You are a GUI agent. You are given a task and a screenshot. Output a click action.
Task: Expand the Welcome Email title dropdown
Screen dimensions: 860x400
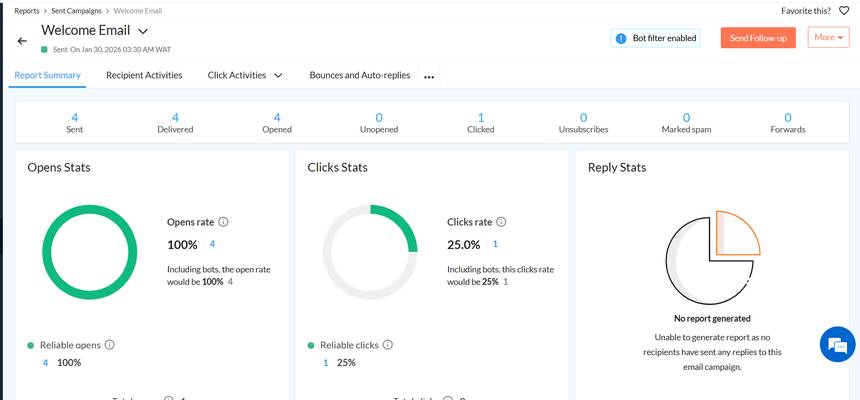[143, 32]
